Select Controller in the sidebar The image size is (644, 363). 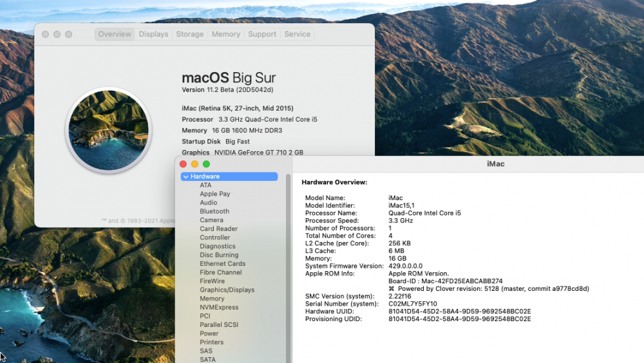215,237
